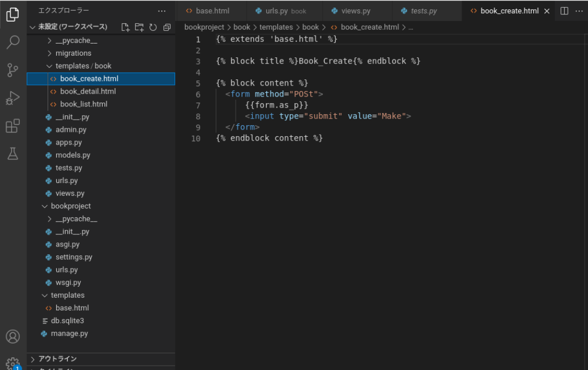The image size is (588, 370).
Task: Open the Search view
Action: click(x=13, y=41)
